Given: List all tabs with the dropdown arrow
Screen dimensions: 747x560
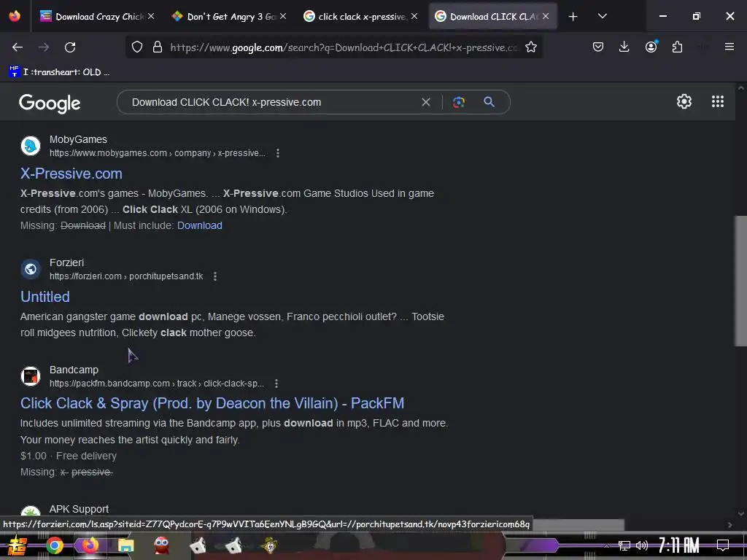Looking at the screenshot, I should (602, 16).
